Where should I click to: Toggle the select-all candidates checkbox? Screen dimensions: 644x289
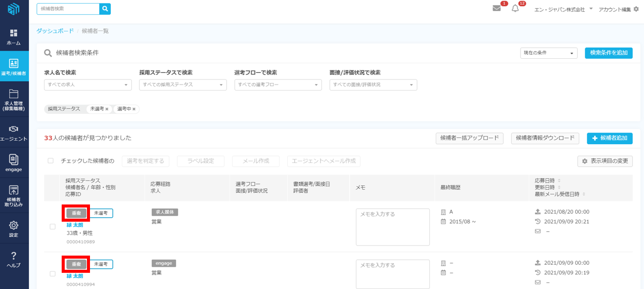point(51,161)
